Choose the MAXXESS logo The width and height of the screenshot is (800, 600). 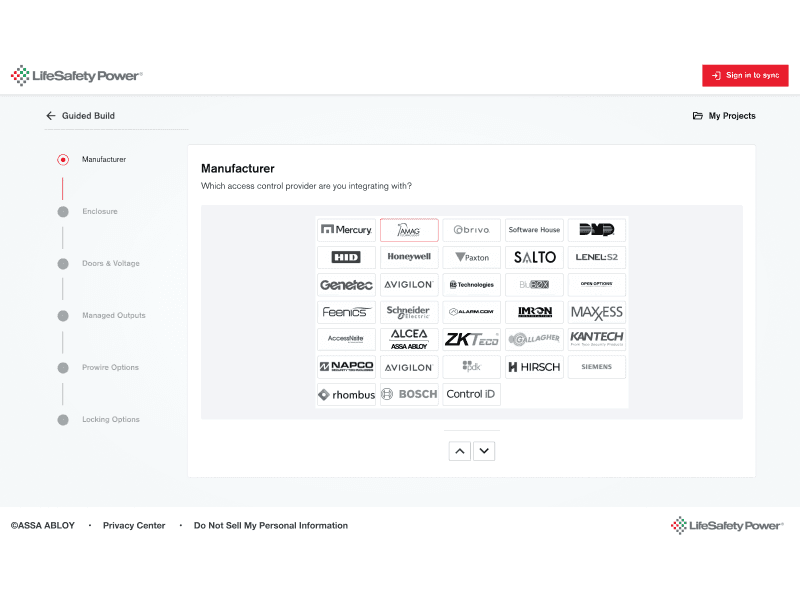click(596, 312)
